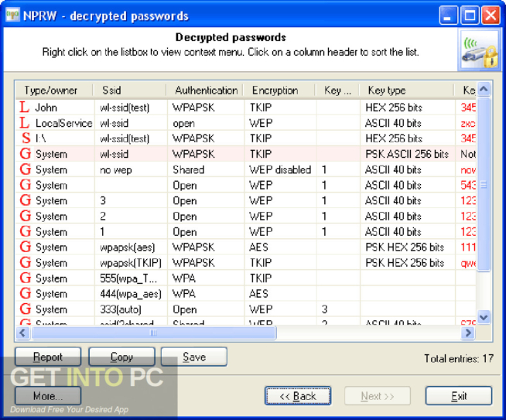Screen dimensions: 506x420
Task: Click the G icon in the wpapsk(aes) row
Action: [x=26, y=247]
